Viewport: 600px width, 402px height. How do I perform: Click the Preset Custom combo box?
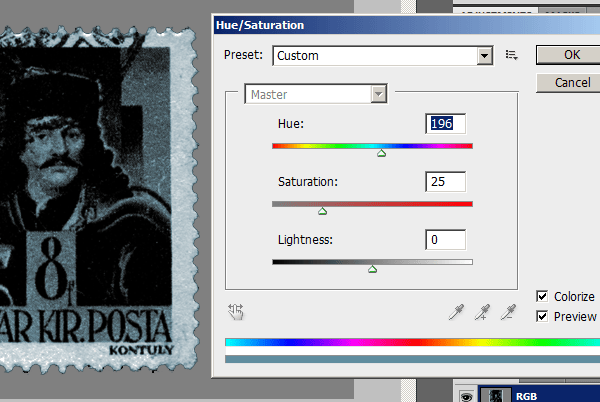pos(375,56)
